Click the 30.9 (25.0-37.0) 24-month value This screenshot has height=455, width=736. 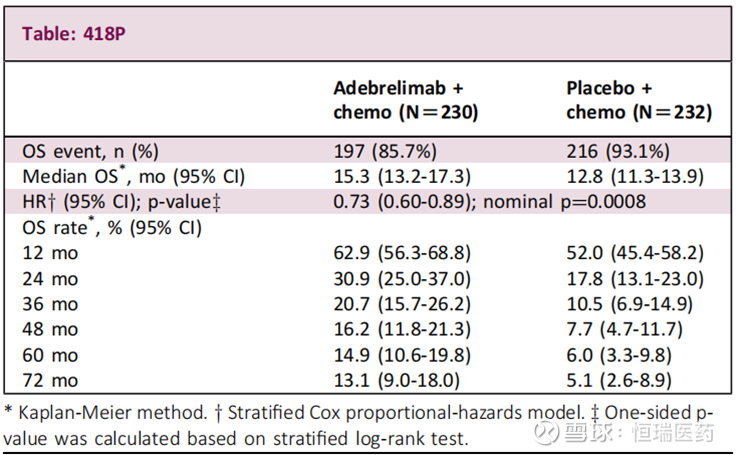click(400, 278)
